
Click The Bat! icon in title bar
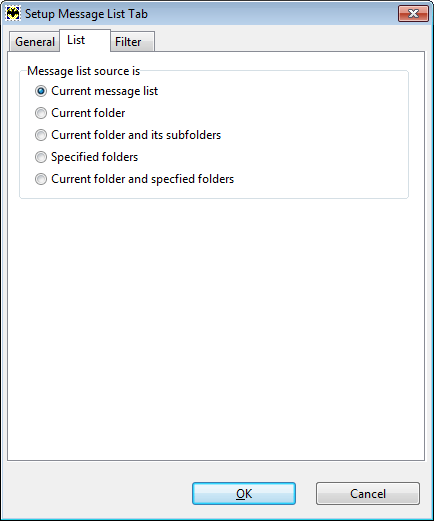pos(13,14)
